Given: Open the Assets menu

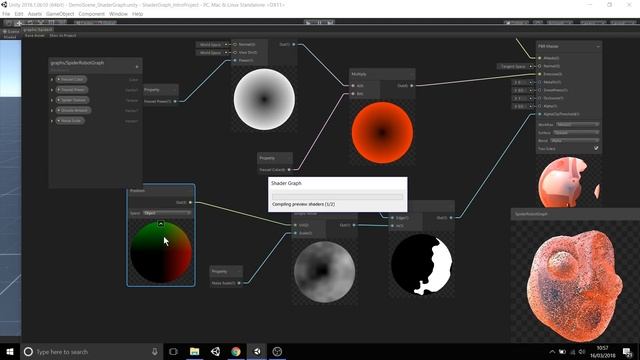Looking at the screenshot, I should (x=35, y=14).
